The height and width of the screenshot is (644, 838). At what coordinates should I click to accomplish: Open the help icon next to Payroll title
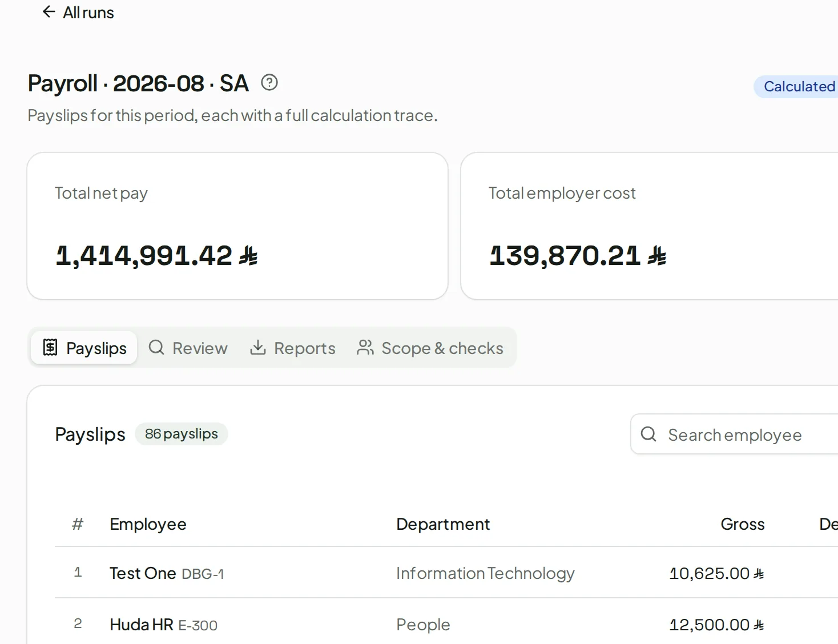(269, 83)
